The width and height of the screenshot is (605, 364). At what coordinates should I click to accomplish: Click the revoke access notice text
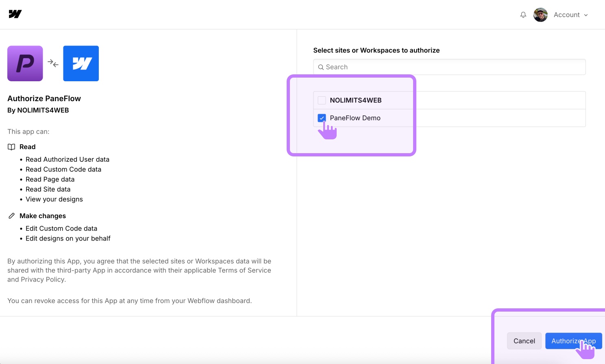point(130,301)
